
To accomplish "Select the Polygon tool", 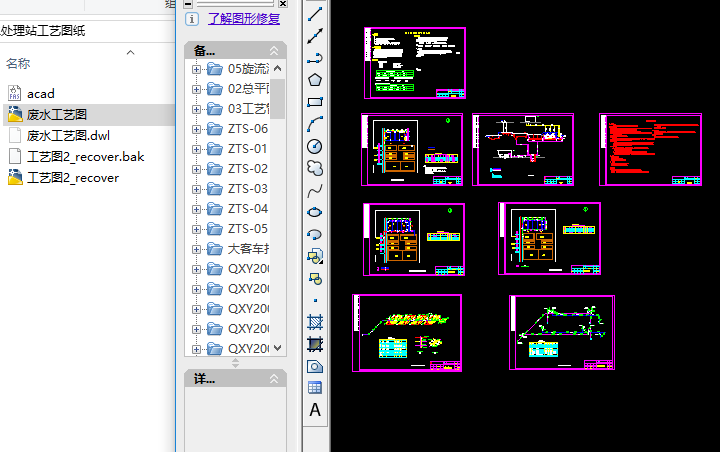I will click(315, 80).
